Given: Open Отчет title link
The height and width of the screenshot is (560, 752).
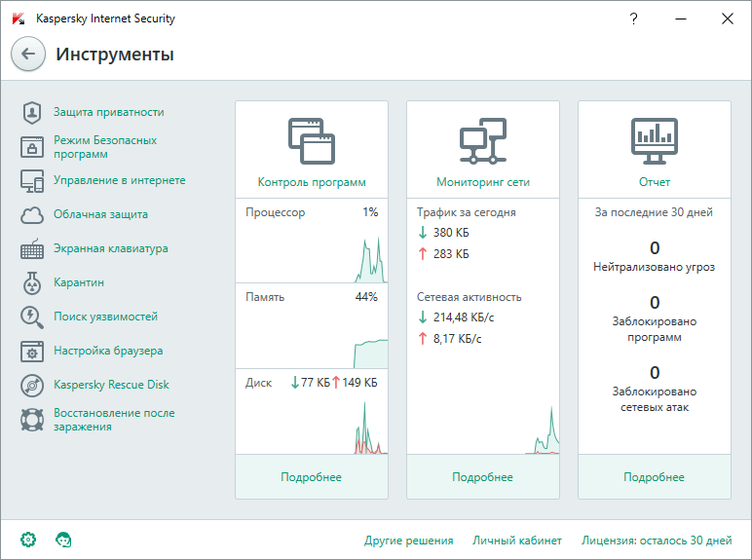Looking at the screenshot, I should 655,182.
